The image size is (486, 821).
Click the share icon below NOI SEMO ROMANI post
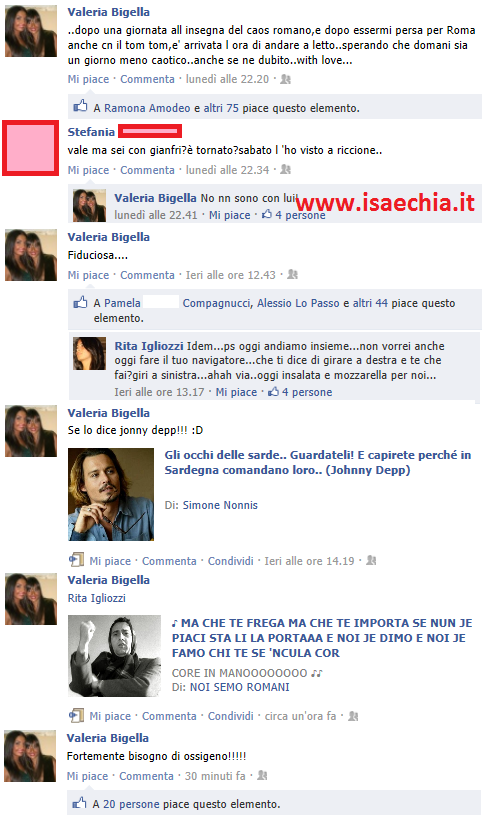[x=76, y=715]
